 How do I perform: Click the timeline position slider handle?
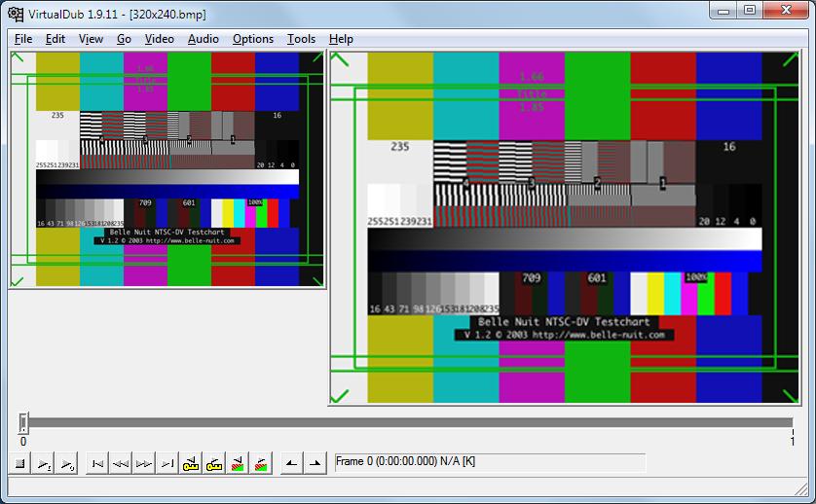coord(23,423)
